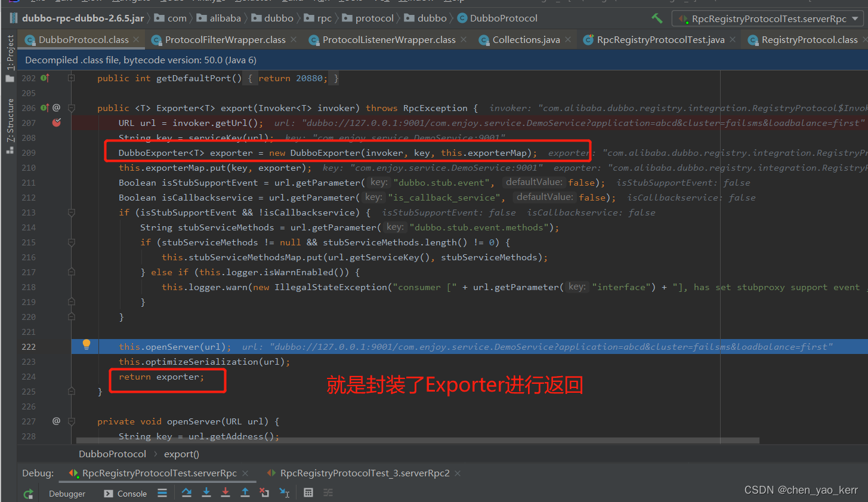
Task: Expand folded getDefaultPort method on line 202
Action: point(72,78)
